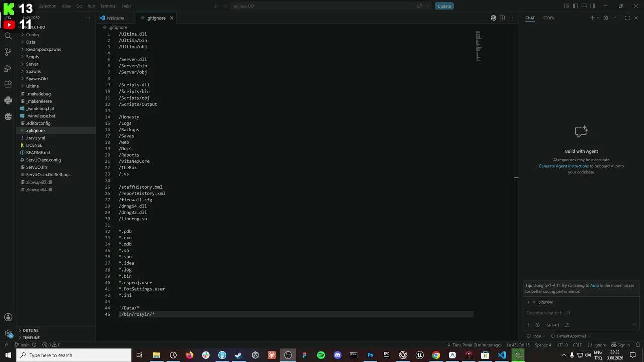Click into Describe what to build field
The width and height of the screenshot is (644, 362).
(581, 313)
